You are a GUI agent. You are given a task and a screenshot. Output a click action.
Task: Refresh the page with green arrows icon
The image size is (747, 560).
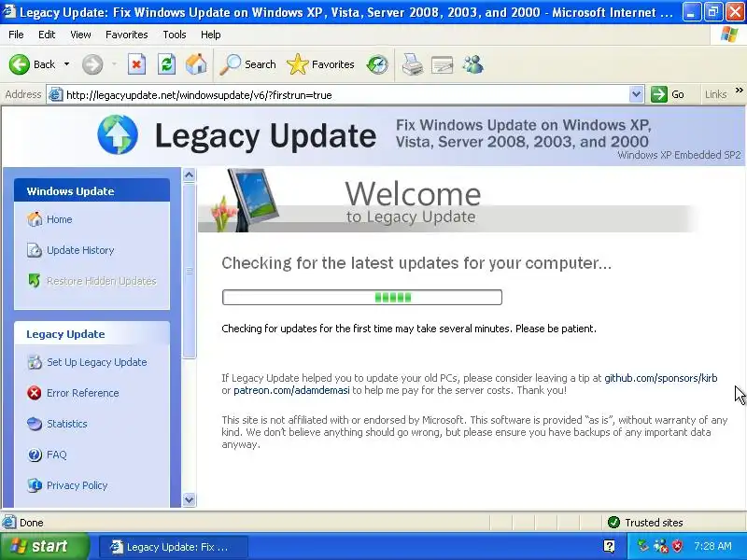[167, 64]
